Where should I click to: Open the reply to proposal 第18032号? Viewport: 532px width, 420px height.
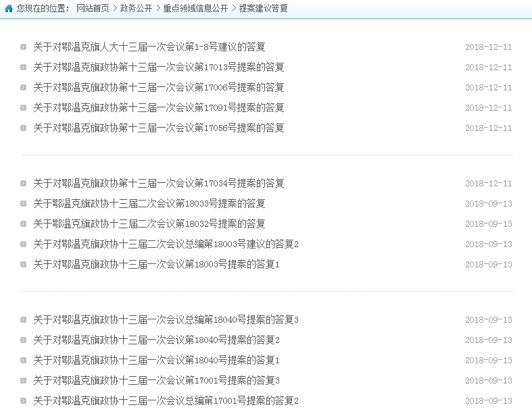click(149, 224)
